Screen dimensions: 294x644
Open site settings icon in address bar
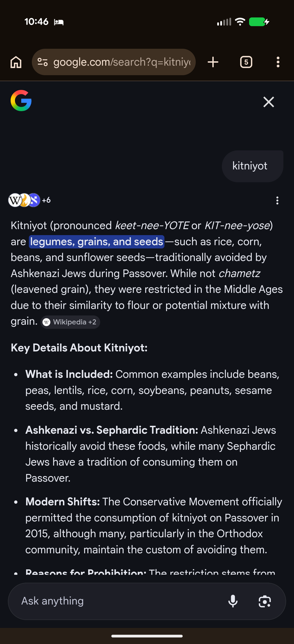tap(42, 62)
